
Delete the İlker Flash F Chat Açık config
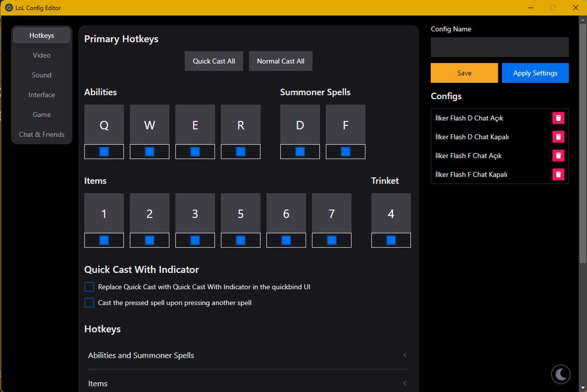click(558, 156)
